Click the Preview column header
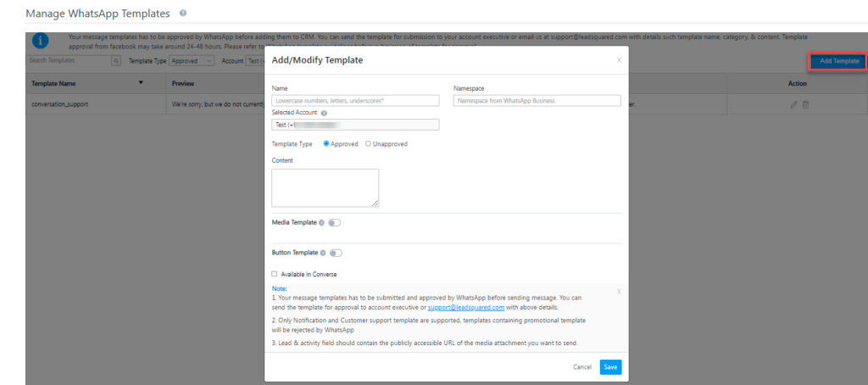This screenshot has height=385, width=868. tap(183, 84)
